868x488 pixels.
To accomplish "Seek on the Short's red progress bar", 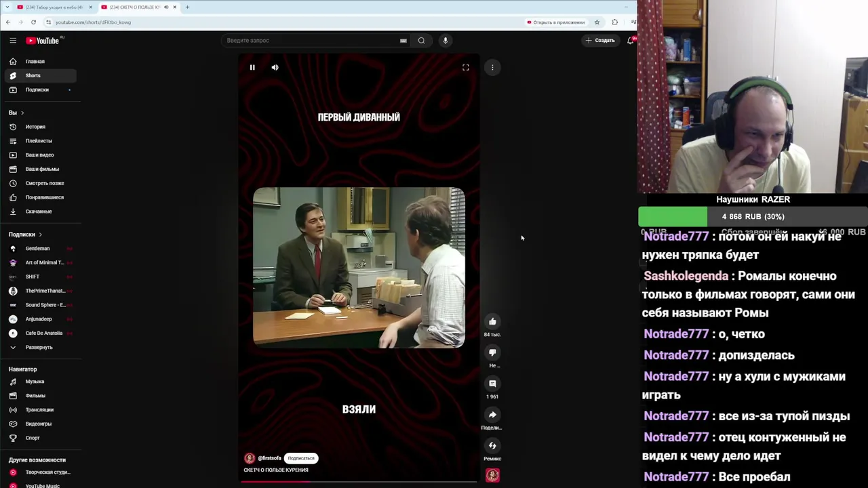I will tap(359, 482).
